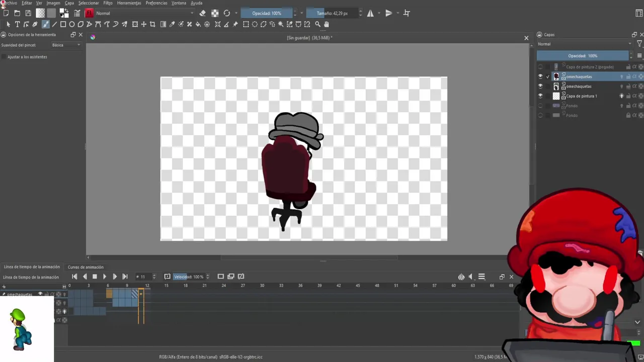Screen dimensions: 644x362
Task: Open the Editar menu
Action: 27,3
